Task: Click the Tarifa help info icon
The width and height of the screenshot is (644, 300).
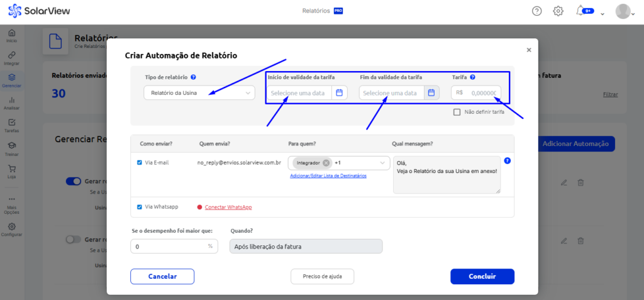Action: click(472, 77)
